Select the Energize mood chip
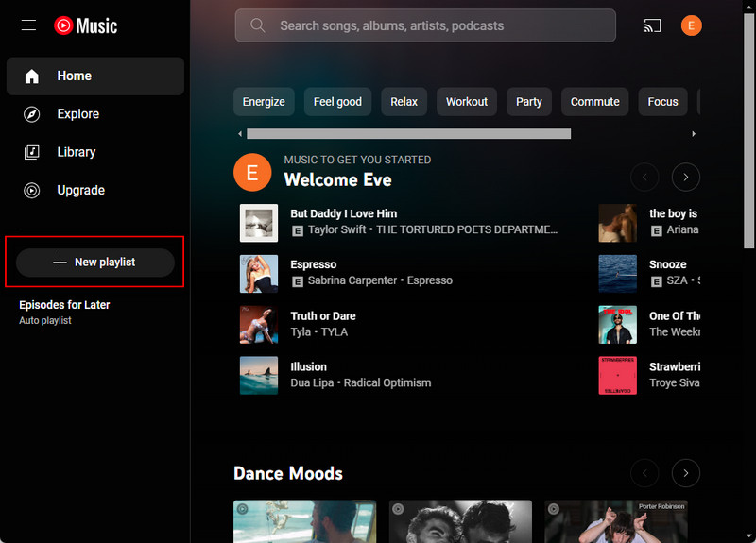The width and height of the screenshot is (756, 543). coord(264,102)
